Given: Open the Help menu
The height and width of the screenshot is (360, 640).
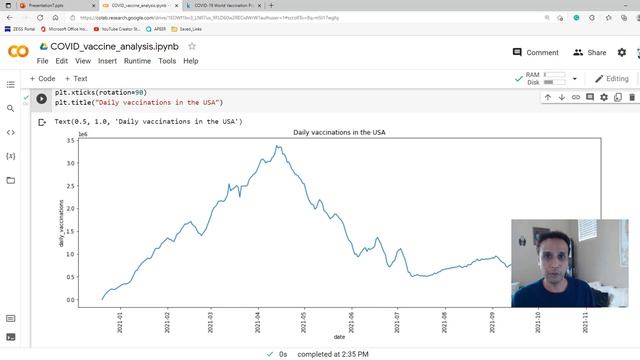Looking at the screenshot, I should pyautogui.click(x=191, y=61).
